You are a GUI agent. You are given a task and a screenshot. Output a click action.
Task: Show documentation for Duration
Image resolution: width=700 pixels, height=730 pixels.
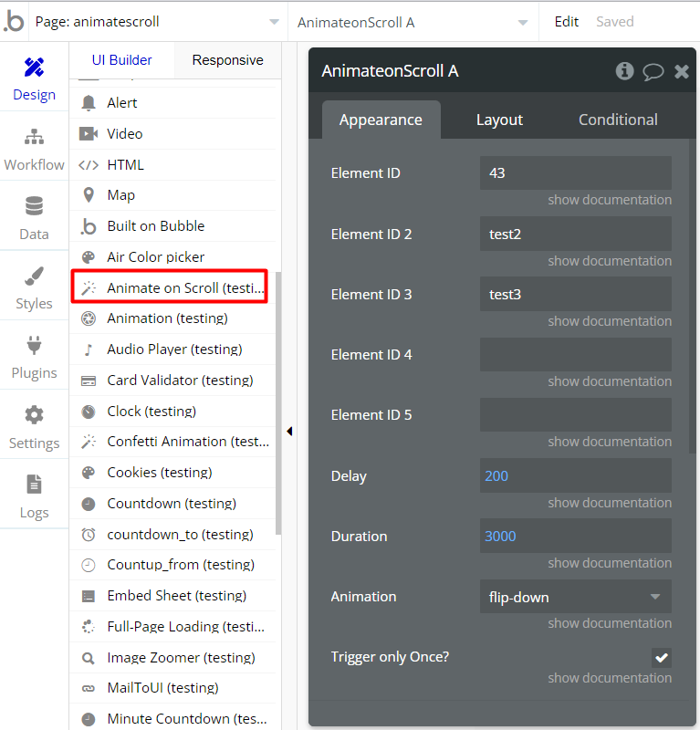[610, 562]
